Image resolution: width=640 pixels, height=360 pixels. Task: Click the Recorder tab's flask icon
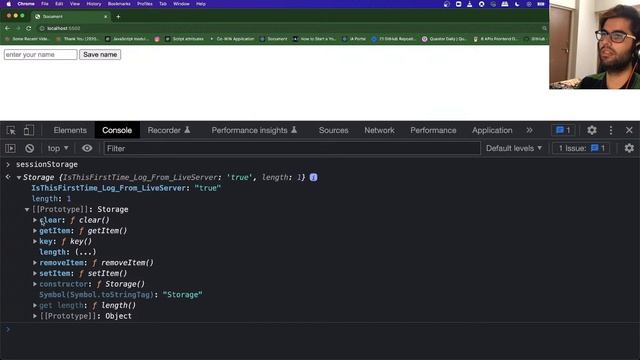pyautogui.click(x=187, y=130)
